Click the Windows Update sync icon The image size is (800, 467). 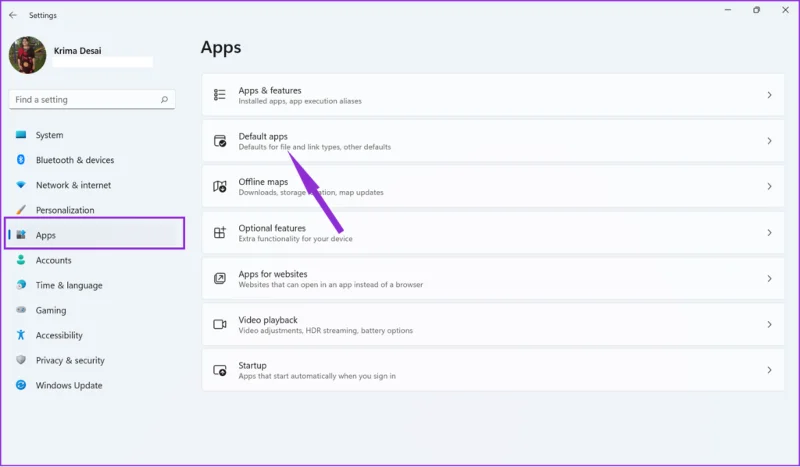tap(21, 385)
